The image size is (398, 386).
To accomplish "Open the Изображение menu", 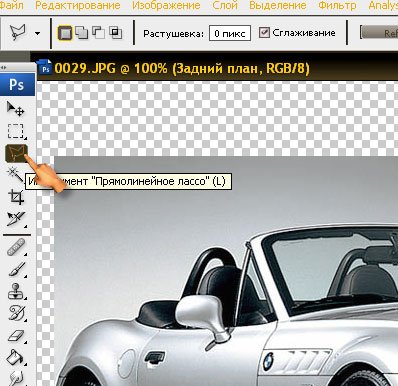I will (166, 5).
